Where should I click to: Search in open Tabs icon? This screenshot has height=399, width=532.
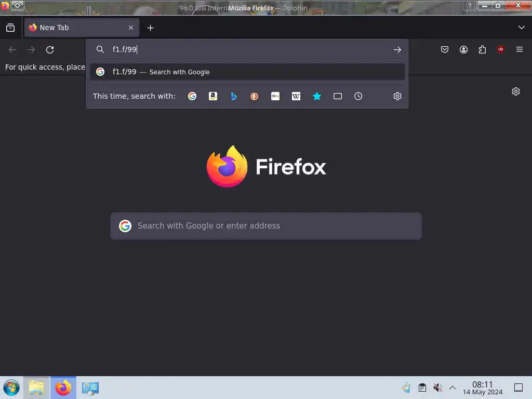pos(338,96)
